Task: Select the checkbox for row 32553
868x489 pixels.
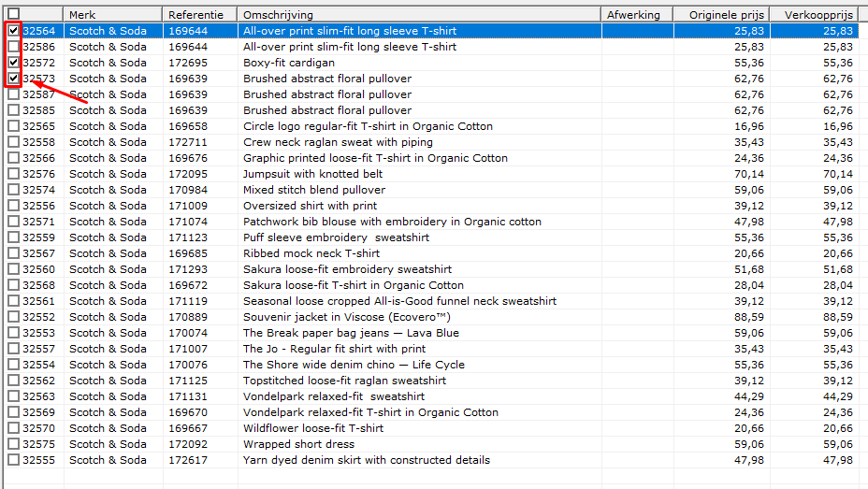Action: pos(14,333)
